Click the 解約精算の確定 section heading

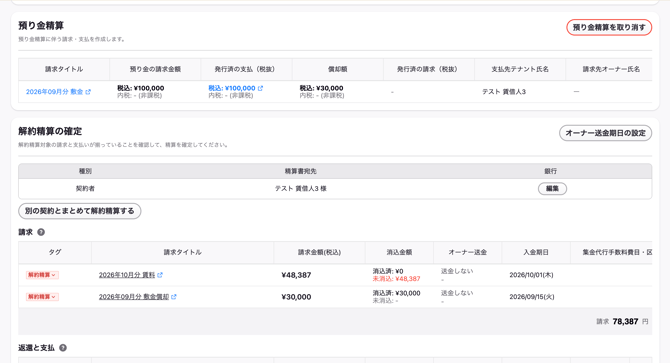click(x=50, y=131)
